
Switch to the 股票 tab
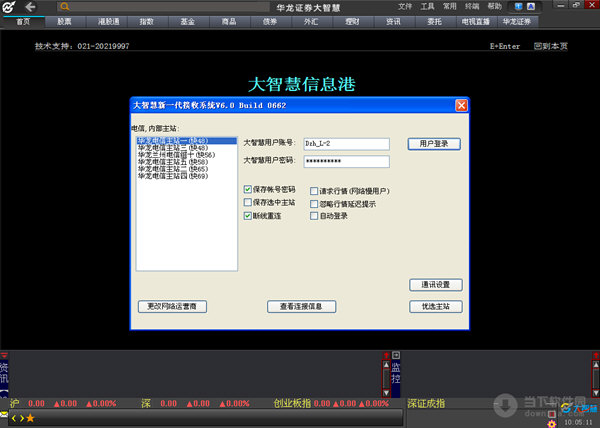(x=64, y=22)
